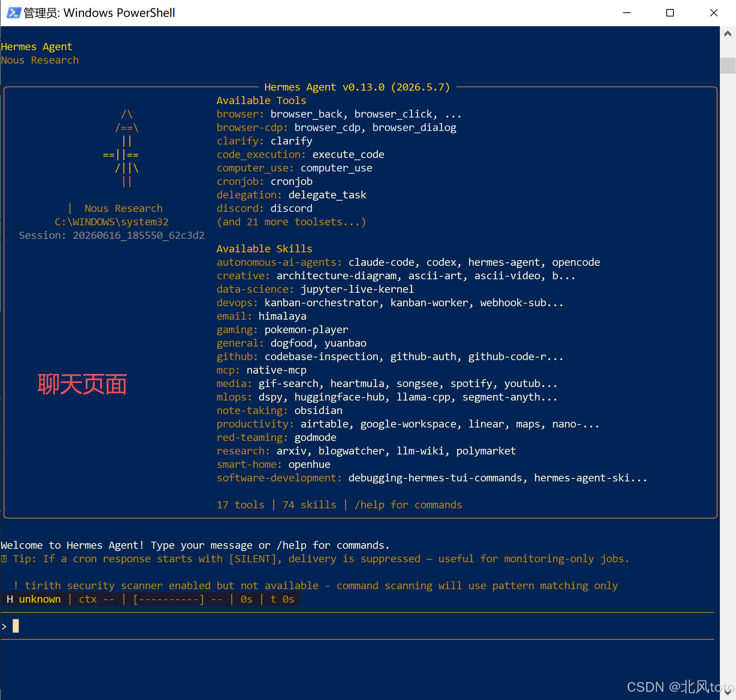Screen dimensions: 736x700
Task: Click the '74 skills' count
Action: point(309,505)
